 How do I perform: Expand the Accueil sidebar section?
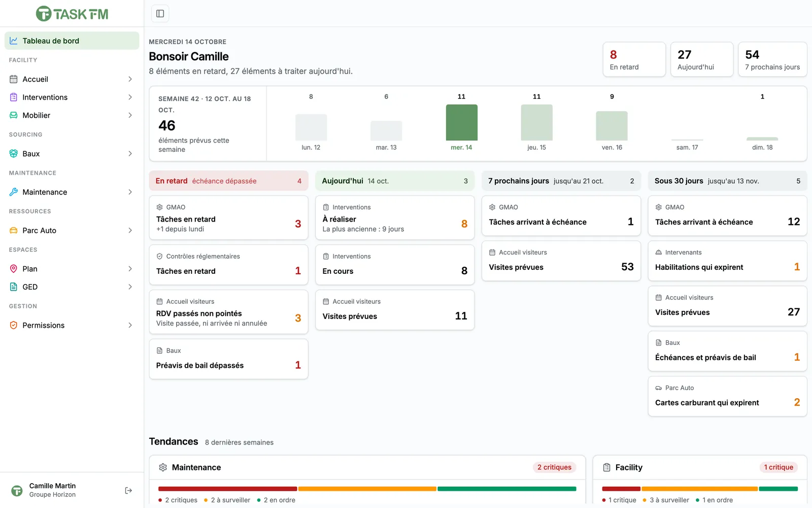(72, 79)
